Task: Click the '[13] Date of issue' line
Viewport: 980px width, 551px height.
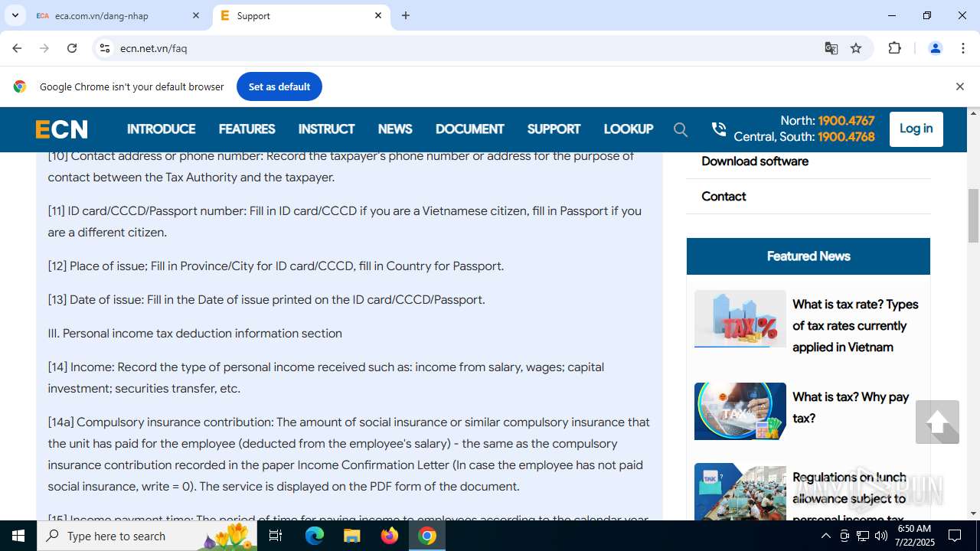Action: (266, 300)
